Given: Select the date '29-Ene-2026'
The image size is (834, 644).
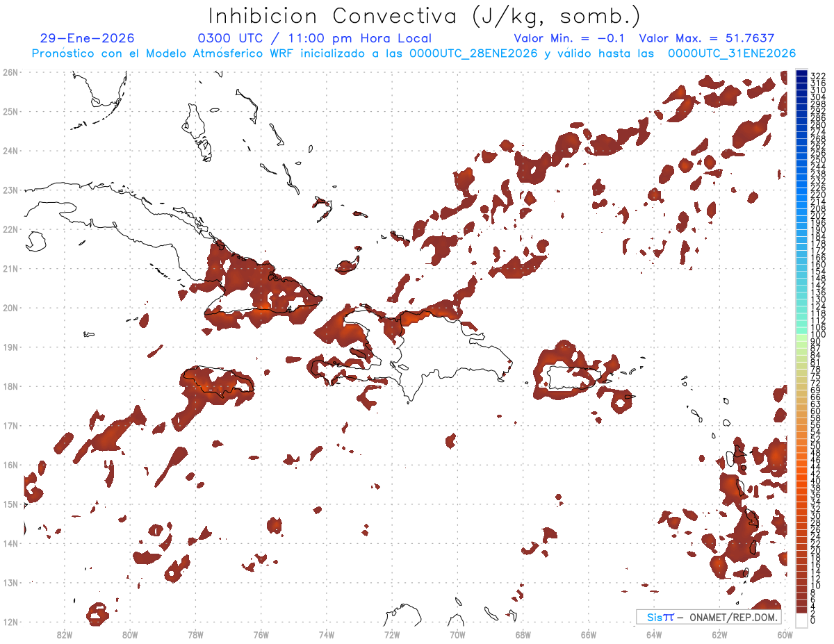Looking at the screenshot, I should tap(87, 38).
